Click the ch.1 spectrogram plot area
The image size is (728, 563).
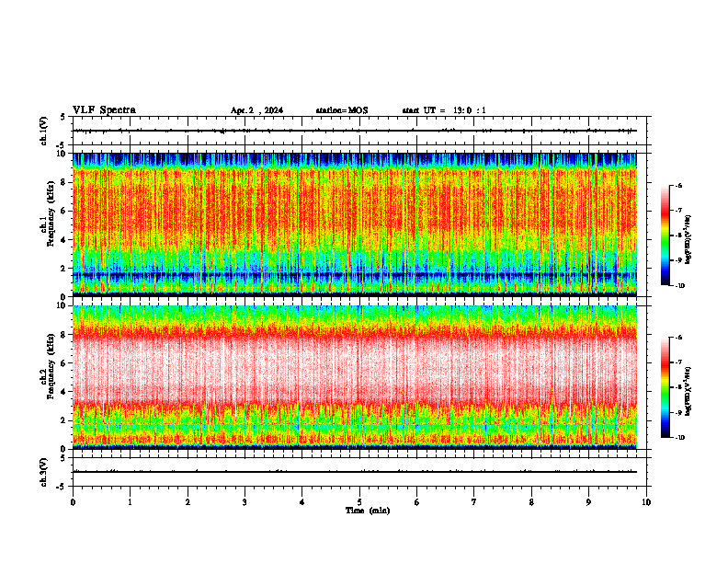pos(355,224)
